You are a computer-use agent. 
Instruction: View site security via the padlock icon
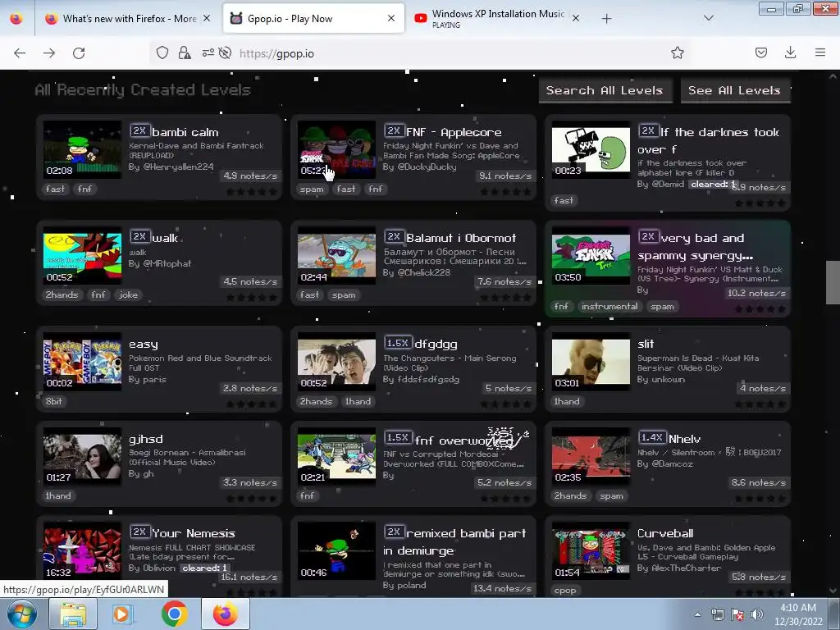pyautogui.click(x=185, y=53)
